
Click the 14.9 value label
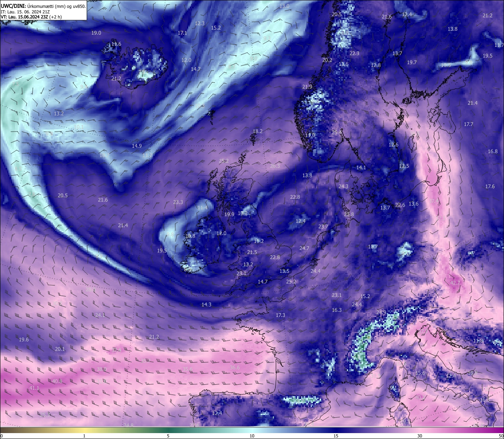137,146
